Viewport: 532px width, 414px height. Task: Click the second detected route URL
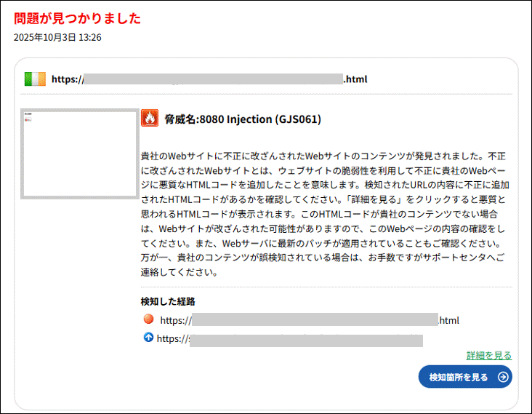[289, 338]
